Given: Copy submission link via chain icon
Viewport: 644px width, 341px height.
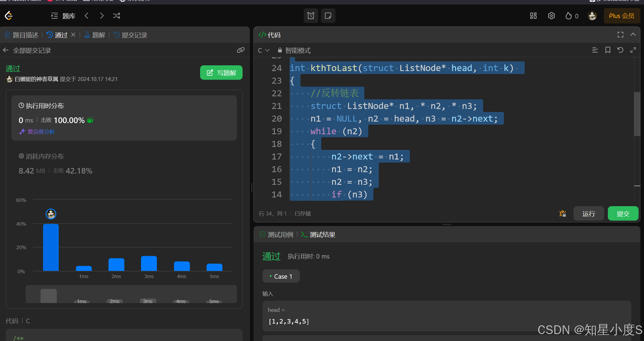Looking at the screenshot, I should coord(240,50).
